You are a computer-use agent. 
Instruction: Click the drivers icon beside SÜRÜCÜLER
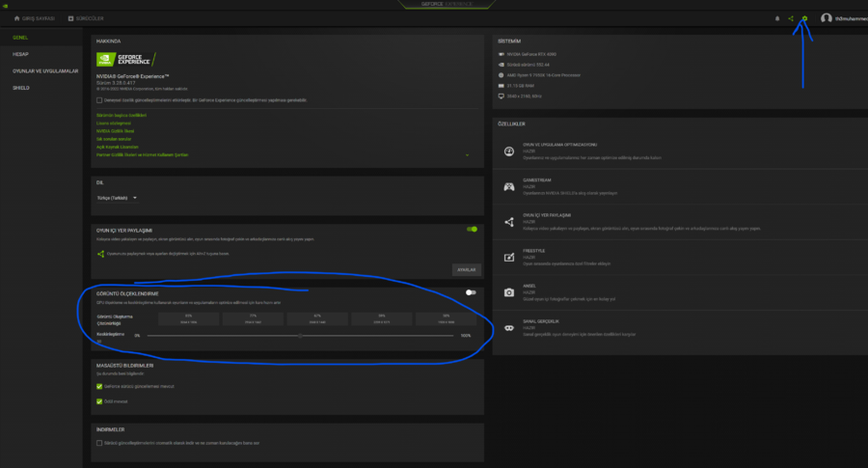tap(70, 18)
